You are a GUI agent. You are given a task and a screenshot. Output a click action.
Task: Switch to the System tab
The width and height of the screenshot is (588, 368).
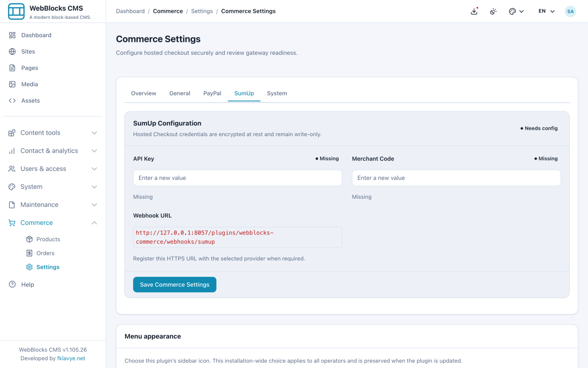point(277,93)
